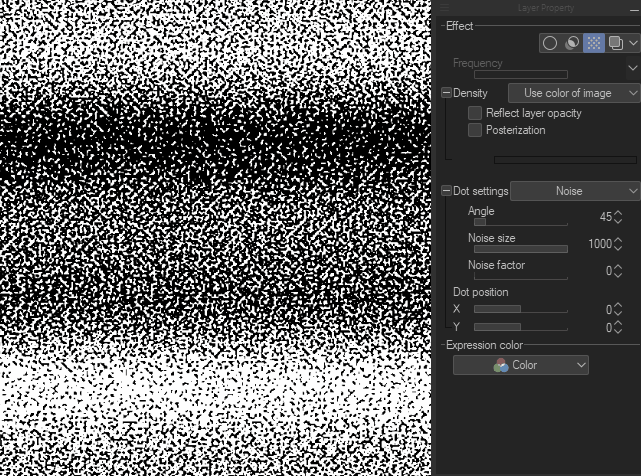Open the Noise dot settings dropdown
Image resolution: width=641 pixels, height=476 pixels.
tap(575, 191)
